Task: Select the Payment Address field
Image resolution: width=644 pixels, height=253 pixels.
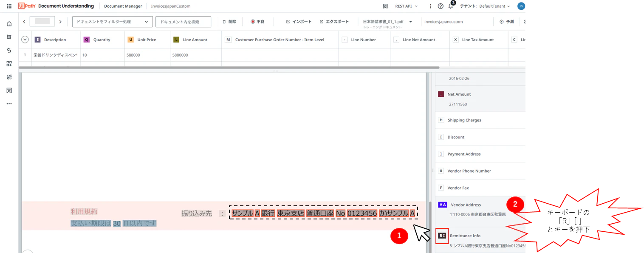Action: [x=480, y=154]
